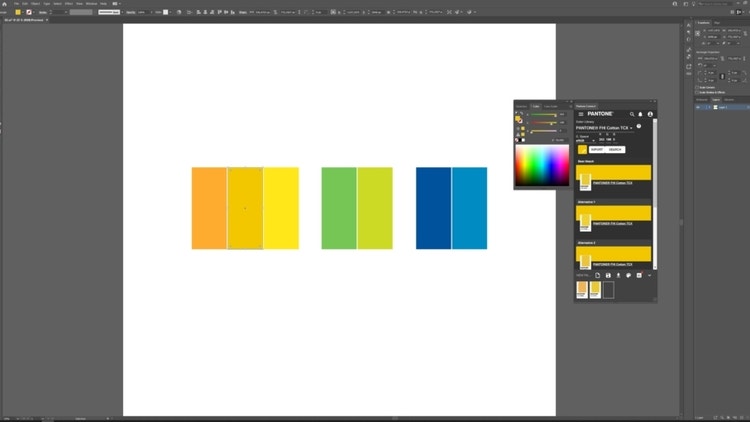Click the upload palette icon in Pantone panel
Image resolution: width=750 pixels, height=422 pixels.
(x=618, y=276)
